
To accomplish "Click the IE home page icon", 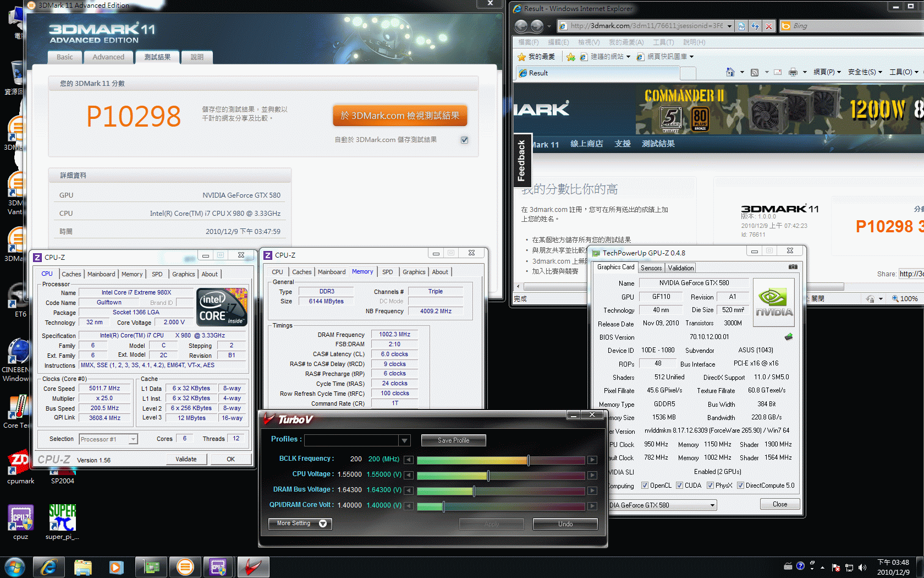I will tap(730, 72).
